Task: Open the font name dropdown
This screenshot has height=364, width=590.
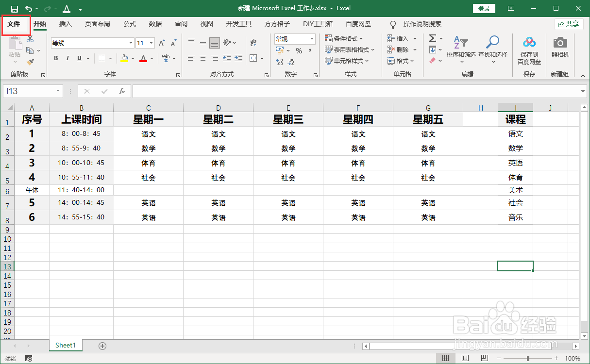Action: 130,43
